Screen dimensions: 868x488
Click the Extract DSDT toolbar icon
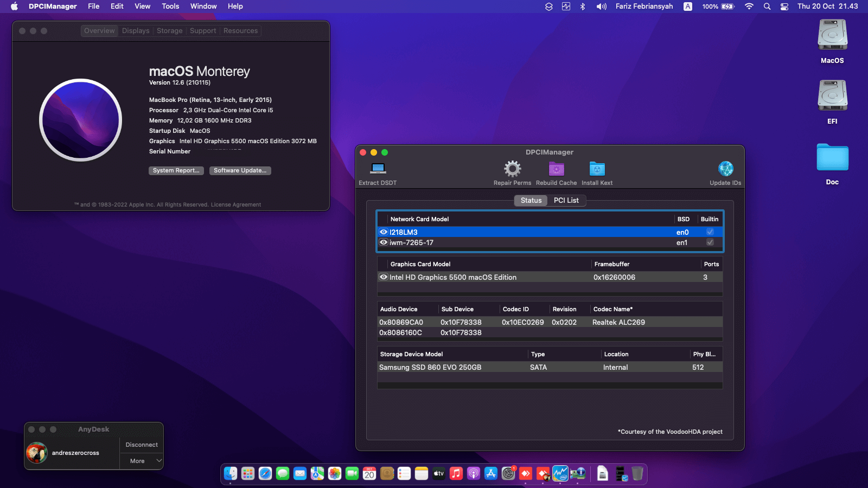coord(378,169)
